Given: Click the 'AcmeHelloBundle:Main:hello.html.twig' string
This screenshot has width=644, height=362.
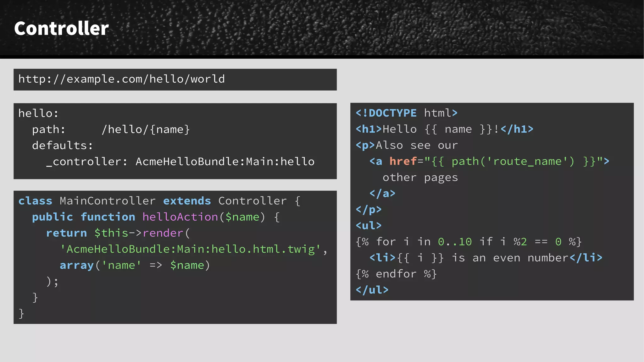Looking at the screenshot, I should 191,249.
